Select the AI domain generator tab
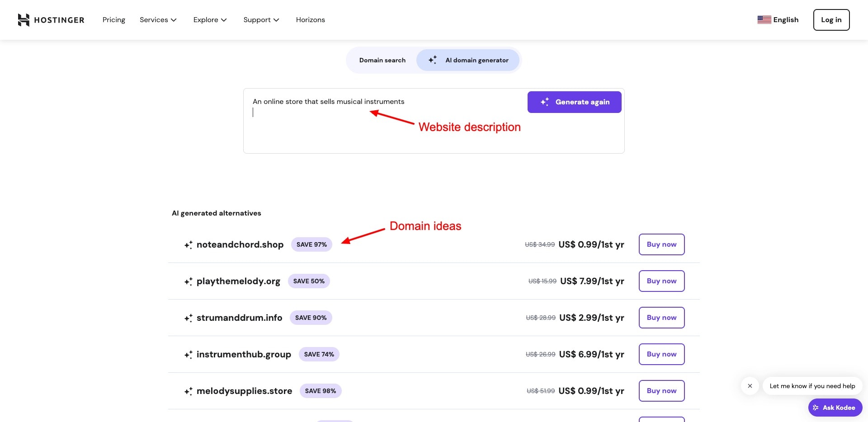Screen dimensions: 868x422 (468, 60)
